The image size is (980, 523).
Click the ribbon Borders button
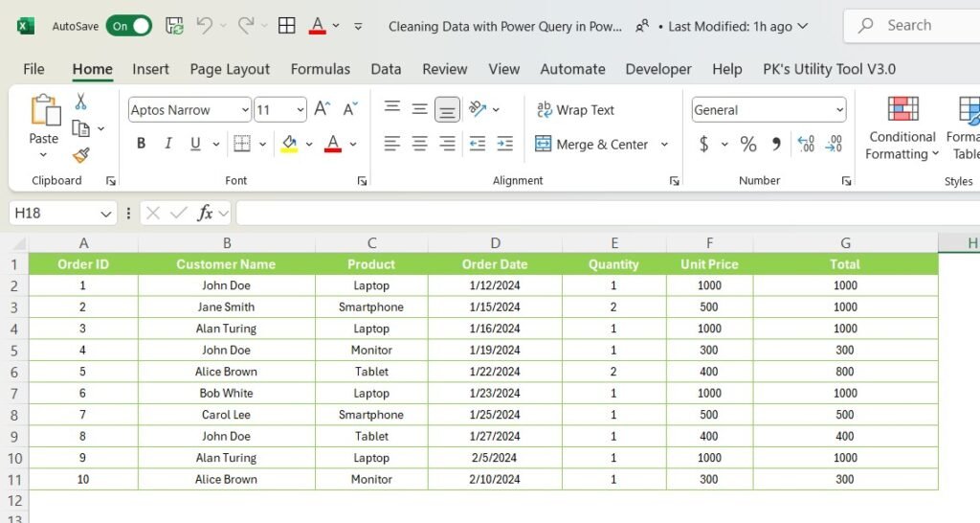click(x=242, y=144)
